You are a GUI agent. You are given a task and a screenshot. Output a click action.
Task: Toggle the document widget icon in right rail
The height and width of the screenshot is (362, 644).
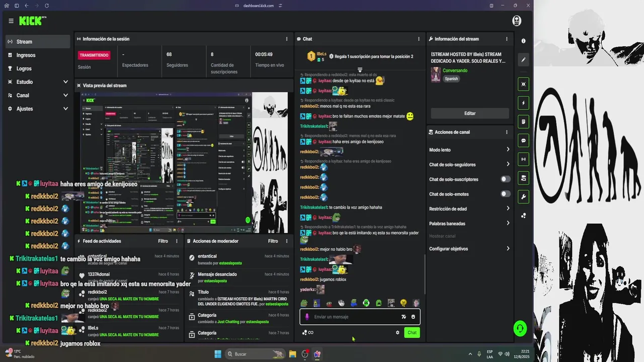point(523,122)
